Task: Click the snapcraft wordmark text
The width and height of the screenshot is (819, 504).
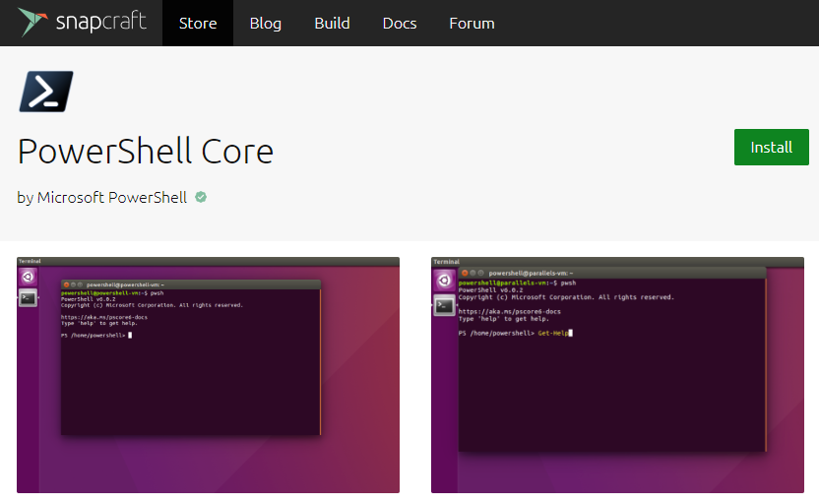Action: (x=100, y=22)
